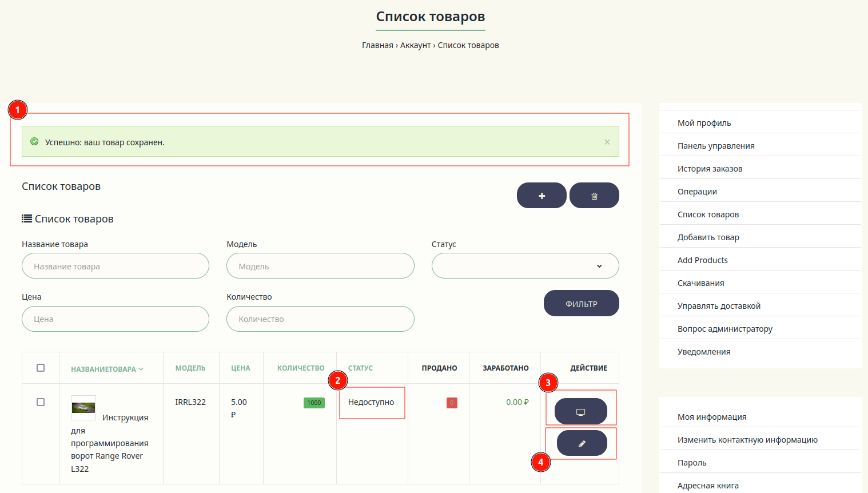Click the plus icon to add product
The height and width of the screenshot is (493, 868).
[x=541, y=196]
